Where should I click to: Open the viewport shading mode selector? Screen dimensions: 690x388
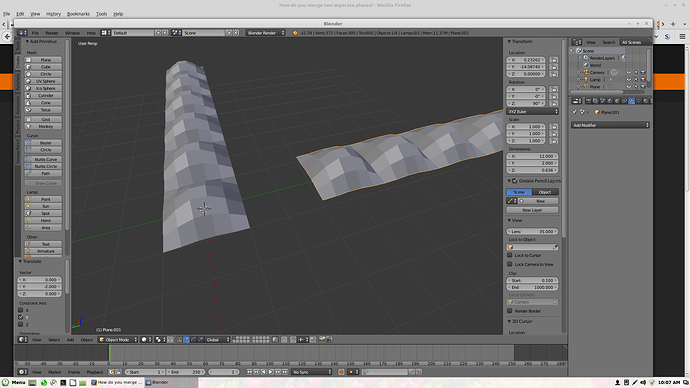coord(146,340)
